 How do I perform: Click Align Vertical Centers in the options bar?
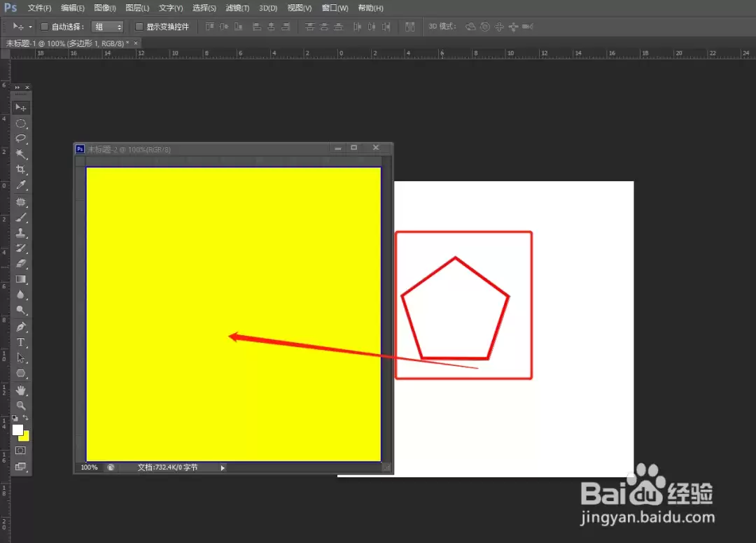pyautogui.click(x=224, y=27)
